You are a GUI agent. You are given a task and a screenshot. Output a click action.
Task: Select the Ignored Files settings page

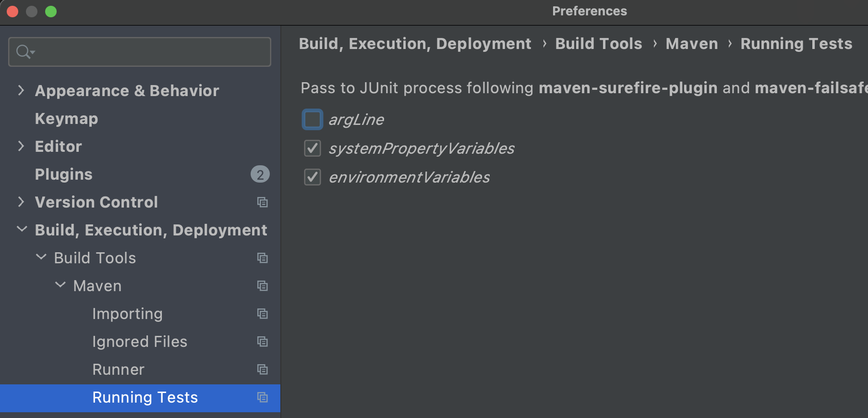point(140,342)
